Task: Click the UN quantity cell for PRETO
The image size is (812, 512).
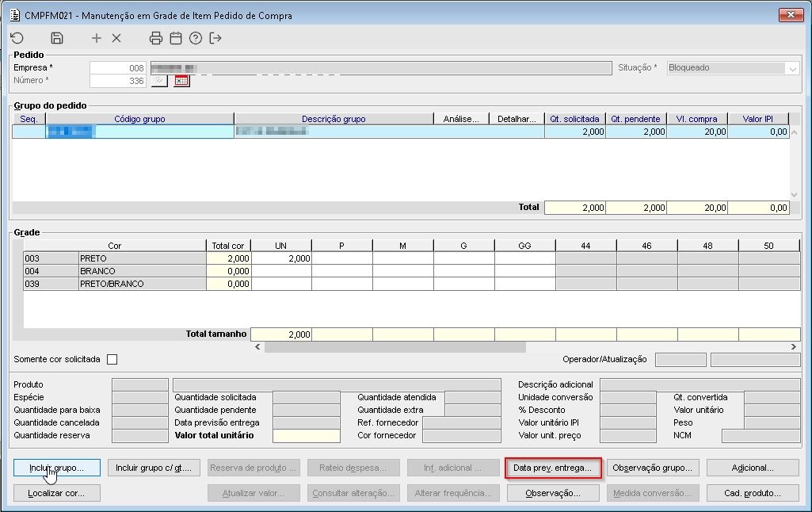Action: coord(281,258)
